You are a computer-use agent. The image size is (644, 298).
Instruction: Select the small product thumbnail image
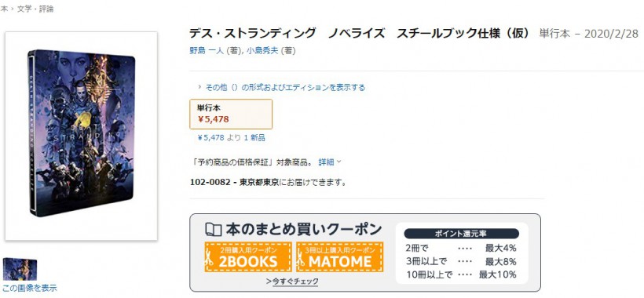[20, 269]
